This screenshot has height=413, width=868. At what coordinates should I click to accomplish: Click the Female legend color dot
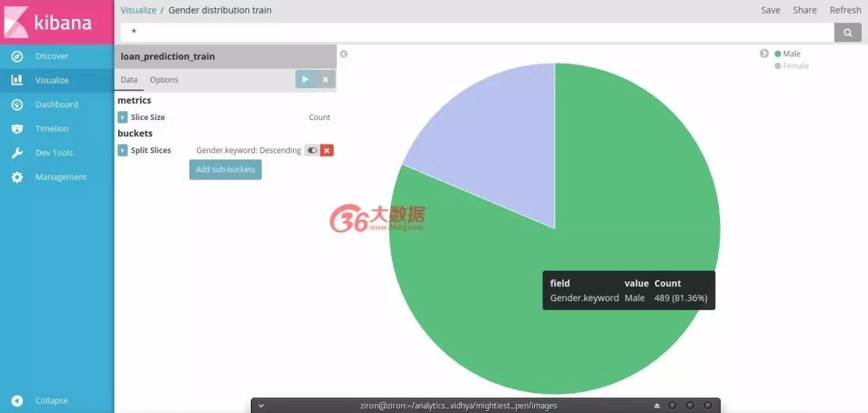[778, 66]
